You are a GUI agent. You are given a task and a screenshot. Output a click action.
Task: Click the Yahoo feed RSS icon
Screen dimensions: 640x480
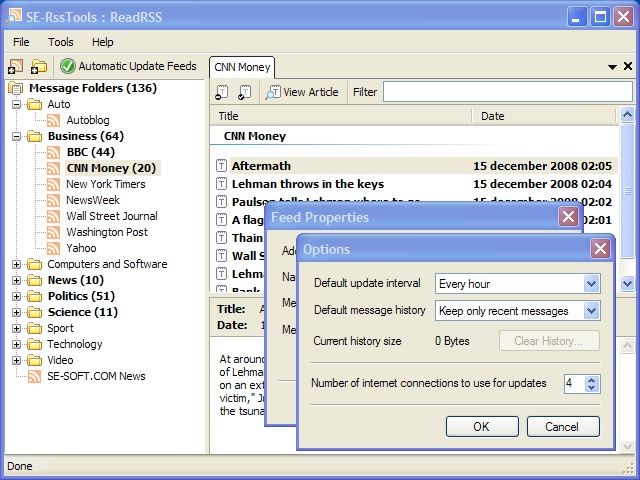coord(53,248)
